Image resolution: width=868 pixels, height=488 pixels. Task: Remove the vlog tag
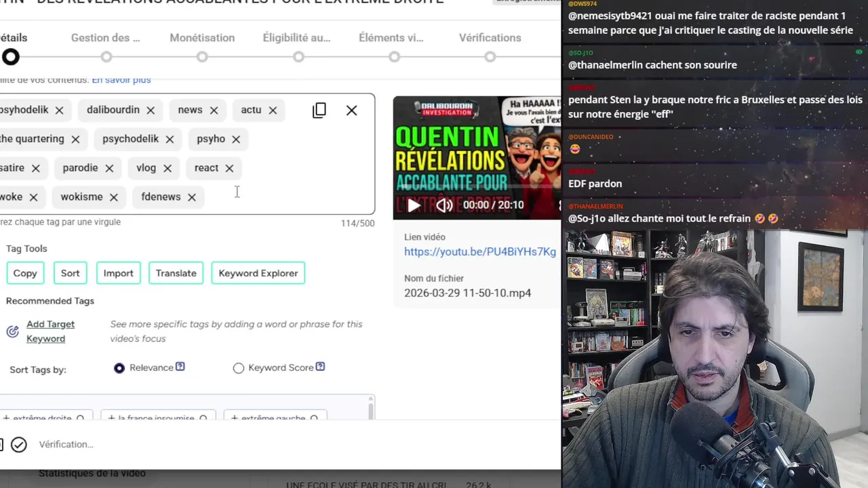coord(167,169)
